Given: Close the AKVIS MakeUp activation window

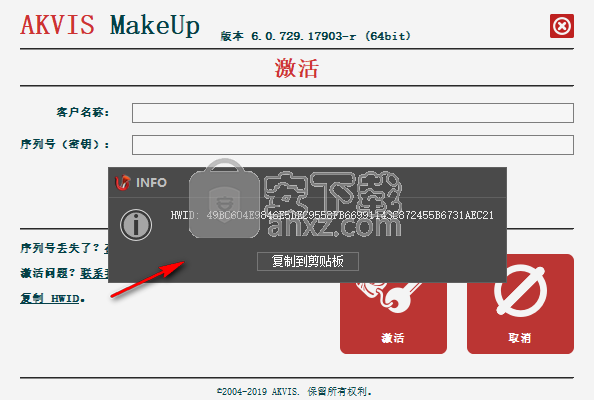Looking at the screenshot, I should [x=562, y=26].
